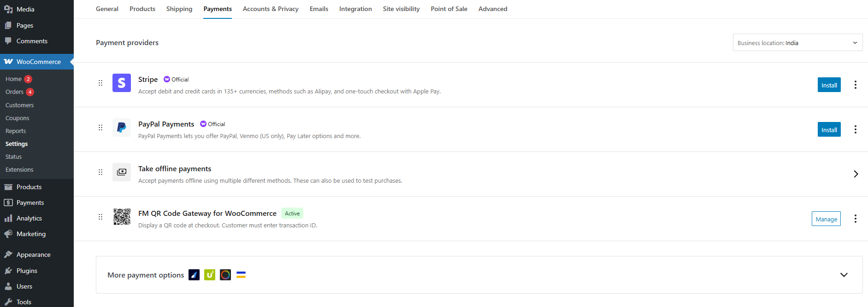
Task: Open Extensions in WooCommerce menu
Action: click(19, 169)
